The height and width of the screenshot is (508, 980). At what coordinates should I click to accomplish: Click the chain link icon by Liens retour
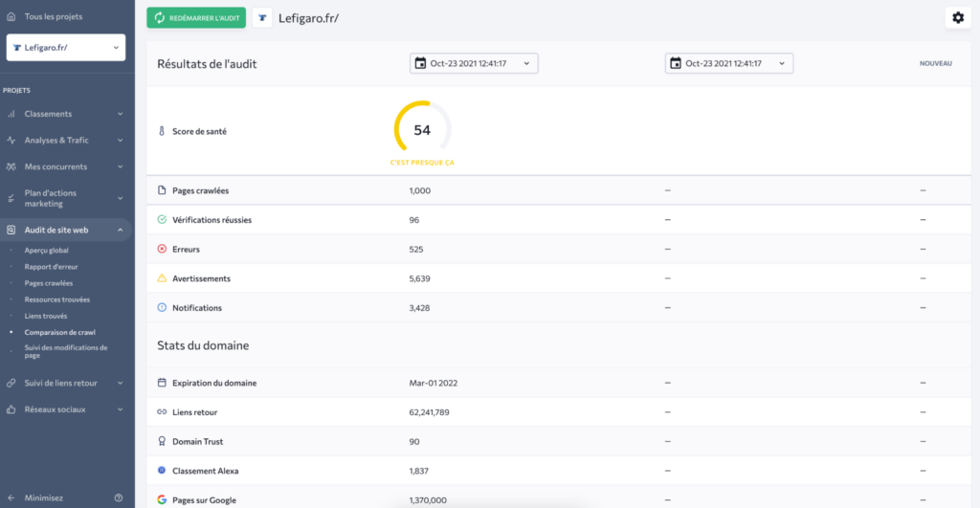point(162,411)
